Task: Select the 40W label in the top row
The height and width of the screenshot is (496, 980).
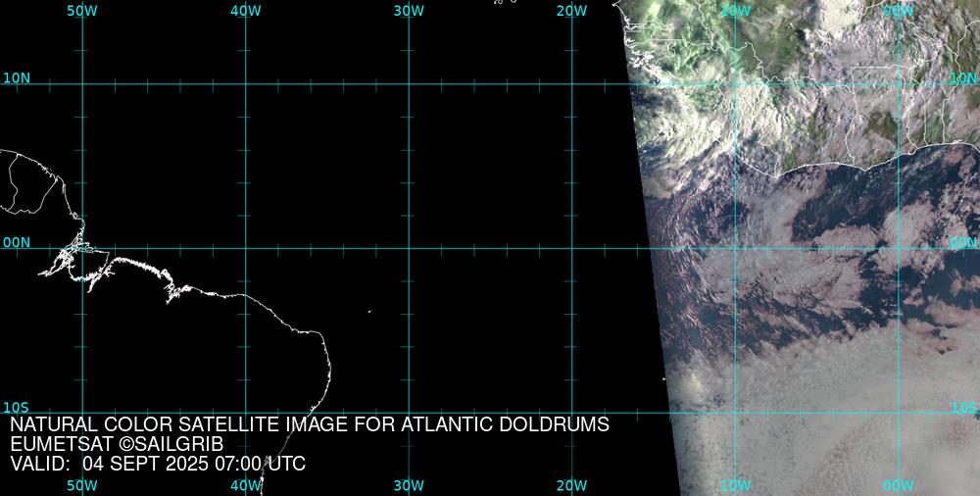Action: click(x=245, y=11)
